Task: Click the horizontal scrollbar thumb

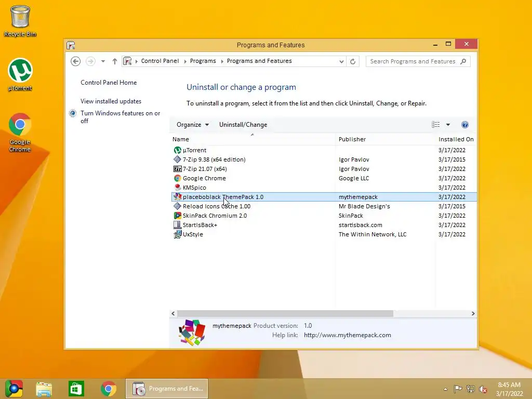Action: tap(285, 313)
